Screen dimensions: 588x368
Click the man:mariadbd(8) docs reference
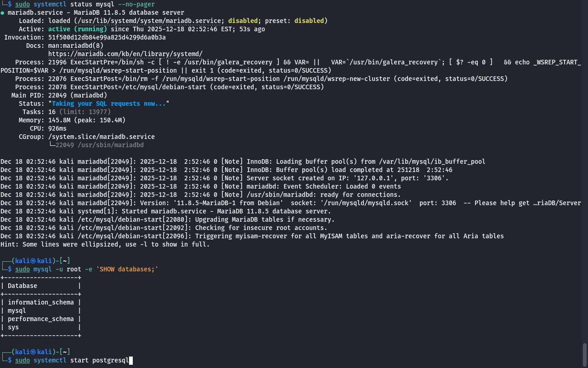pyautogui.click(x=75, y=46)
